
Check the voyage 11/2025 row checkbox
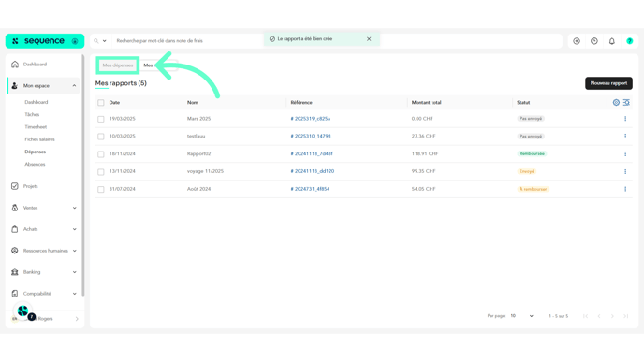(101, 172)
